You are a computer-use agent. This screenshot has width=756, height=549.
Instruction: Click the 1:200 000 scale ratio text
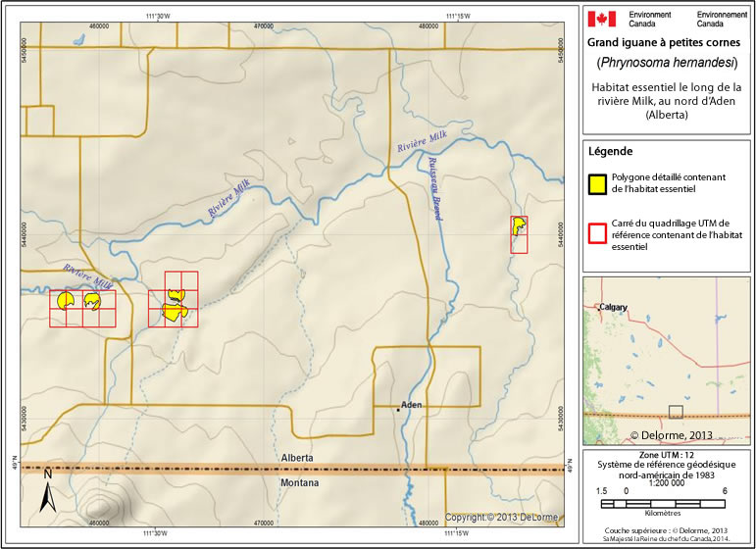pos(667,483)
